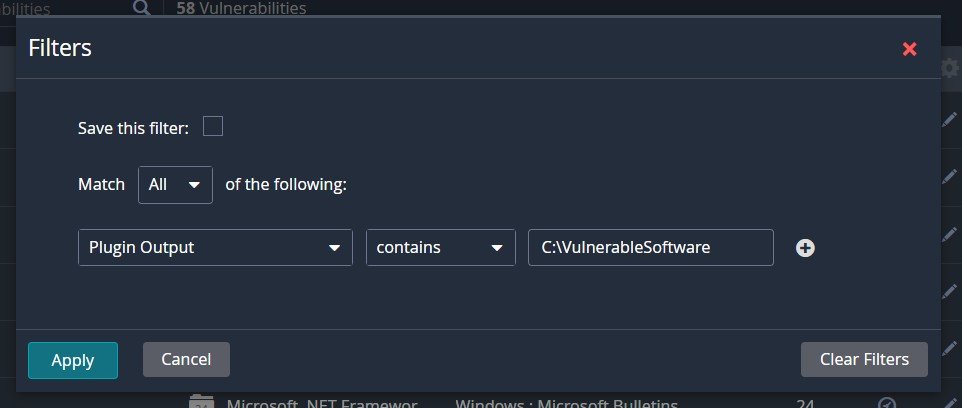Click the Clear Filters button
Image resolution: width=962 pixels, height=408 pixels.
pos(864,360)
